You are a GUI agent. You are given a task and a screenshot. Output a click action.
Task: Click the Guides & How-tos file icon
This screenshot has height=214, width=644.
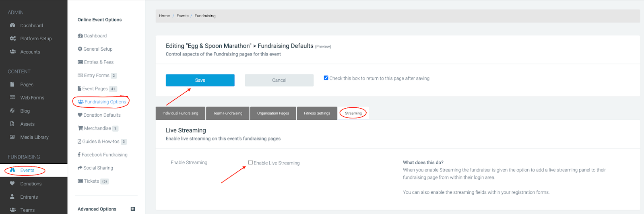tap(79, 141)
